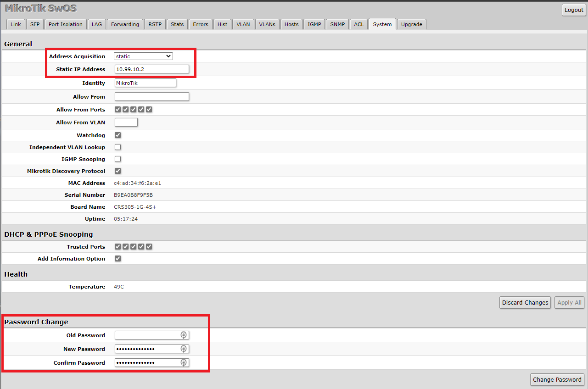This screenshot has height=389, width=588.
Task: Click the key icon in New Password
Action: click(184, 349)
